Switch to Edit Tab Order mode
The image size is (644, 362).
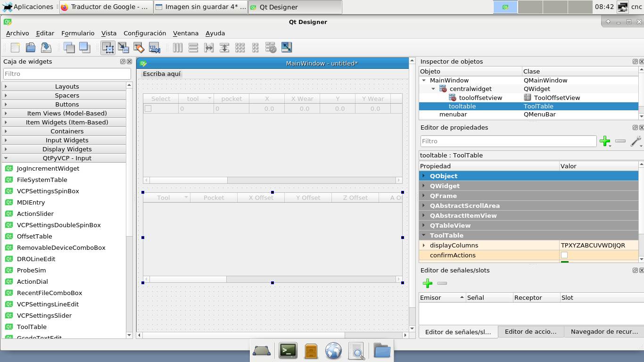154,47
